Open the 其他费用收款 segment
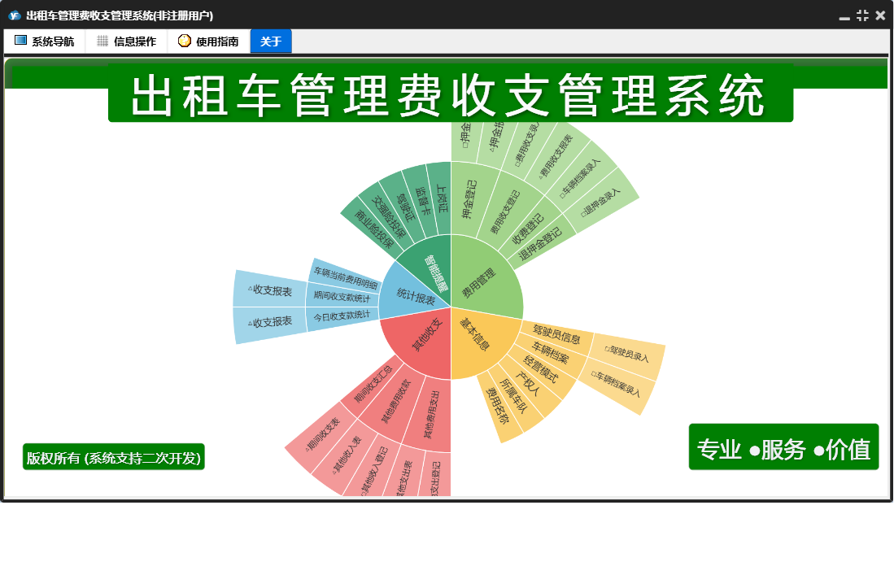This screenshot has height=588, width=894. [x=395, y=402]
